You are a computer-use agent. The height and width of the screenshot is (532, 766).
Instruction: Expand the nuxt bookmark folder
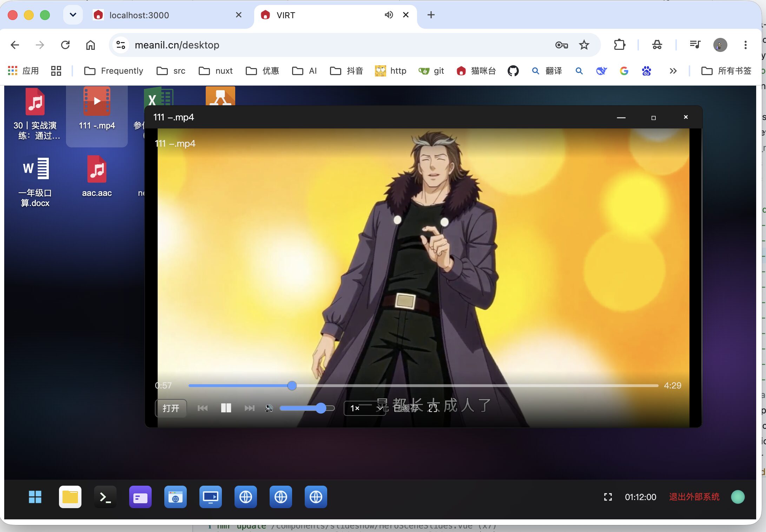(x=216, y=71)
